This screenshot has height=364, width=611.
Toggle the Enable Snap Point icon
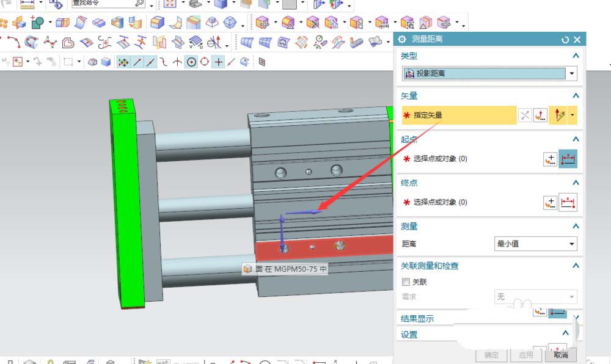point(123,62)
